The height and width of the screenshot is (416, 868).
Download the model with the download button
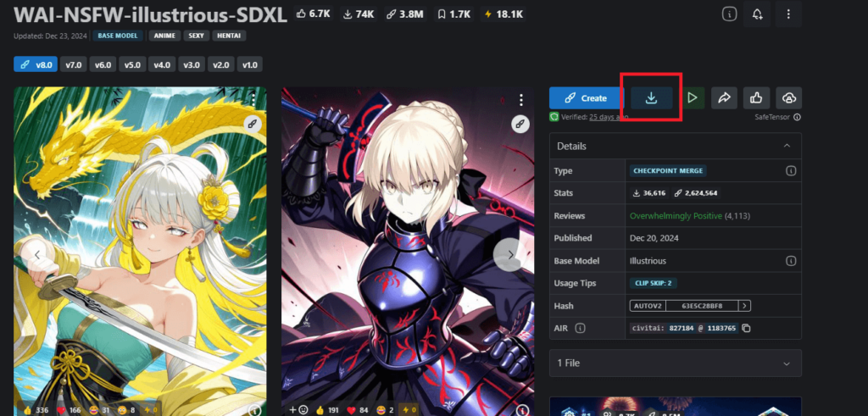652,98
